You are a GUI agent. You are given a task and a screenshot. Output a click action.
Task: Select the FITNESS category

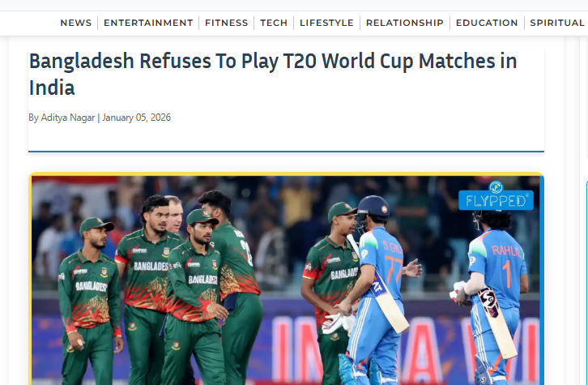(x=227, y=23)
